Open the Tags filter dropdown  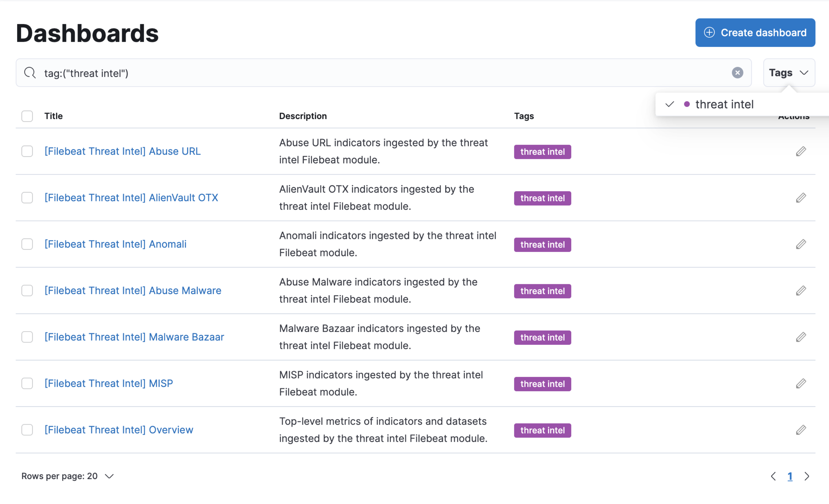click(789, 73)
